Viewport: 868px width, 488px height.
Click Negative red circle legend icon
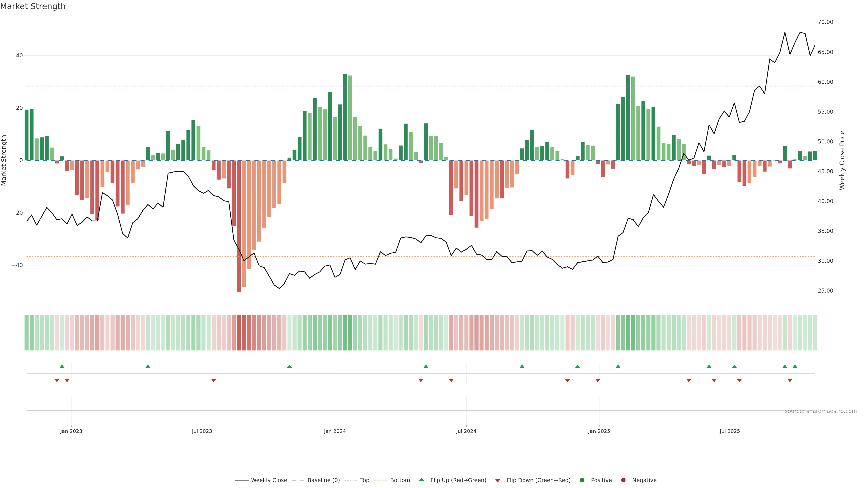[x=623, y=480]
